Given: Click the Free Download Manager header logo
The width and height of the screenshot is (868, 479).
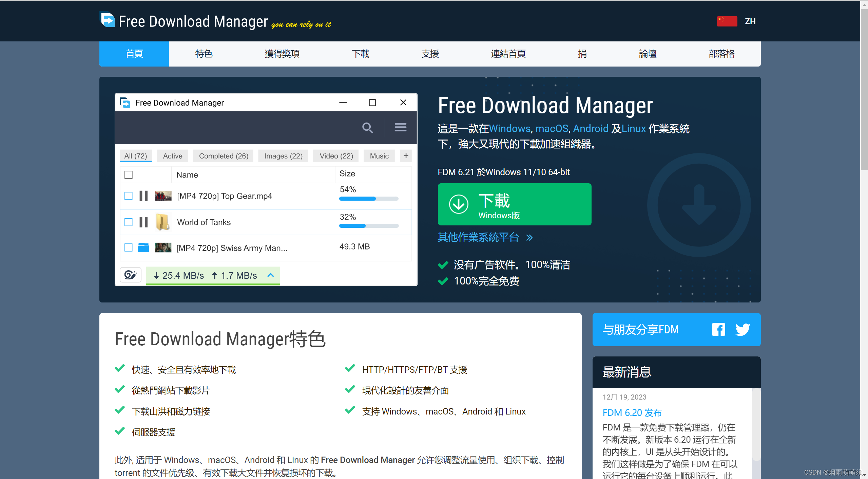Looking at the screenshot, I should point(108,20).
